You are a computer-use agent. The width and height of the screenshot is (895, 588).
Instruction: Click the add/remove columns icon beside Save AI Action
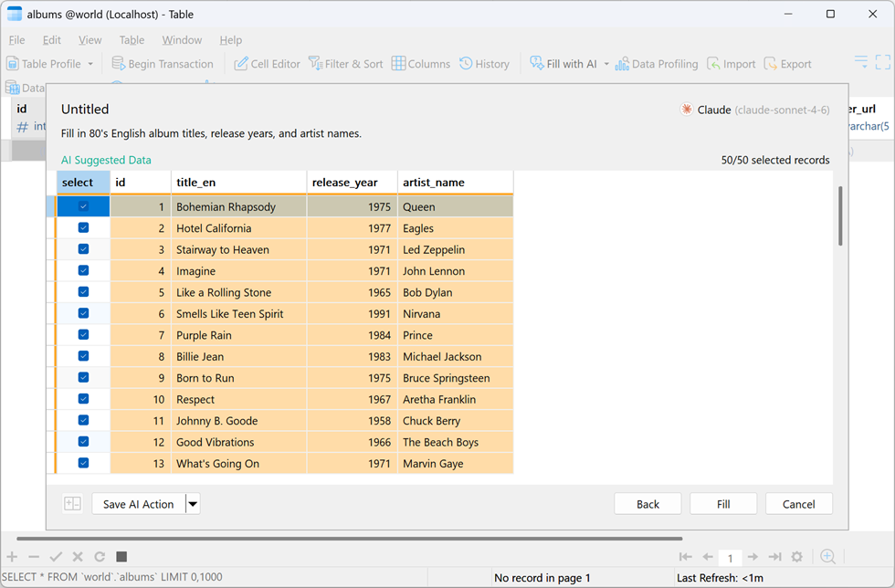coord(72,503)
